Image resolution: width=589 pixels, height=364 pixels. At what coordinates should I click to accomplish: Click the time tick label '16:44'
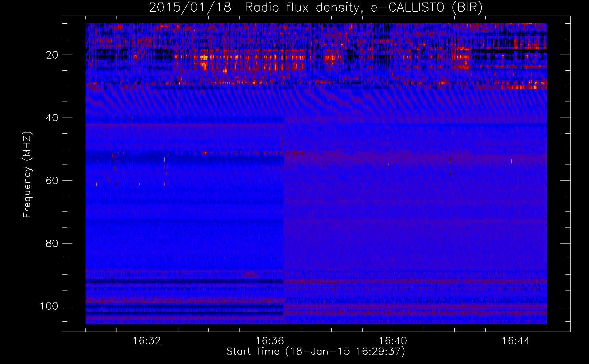(516, 341)
